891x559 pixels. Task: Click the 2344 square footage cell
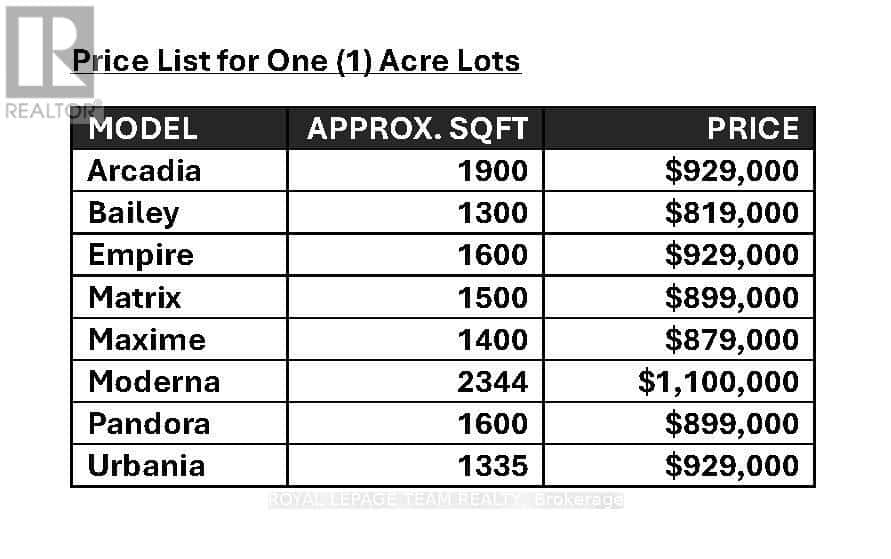coord(492,381)
